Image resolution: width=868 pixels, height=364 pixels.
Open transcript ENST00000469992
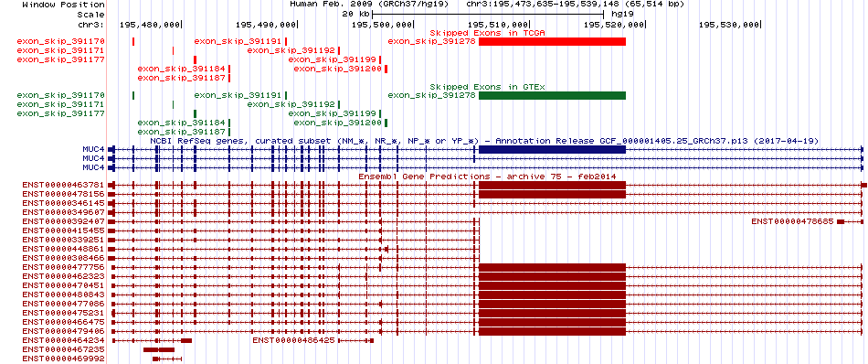click(x=64, y=359)
